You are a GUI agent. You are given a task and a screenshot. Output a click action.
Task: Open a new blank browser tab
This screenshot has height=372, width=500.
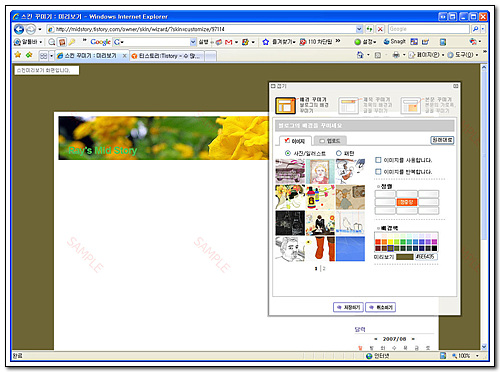(x=210, y=56)
